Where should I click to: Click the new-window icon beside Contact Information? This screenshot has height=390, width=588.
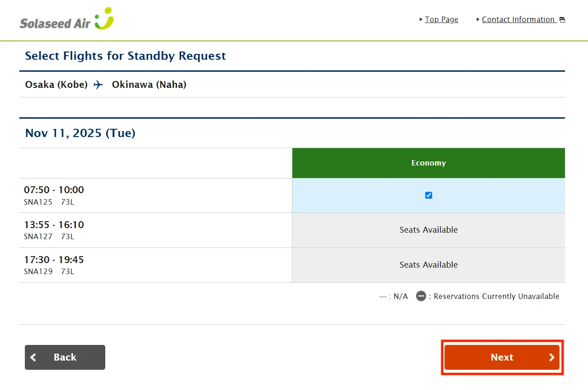(x=562, y=20)
